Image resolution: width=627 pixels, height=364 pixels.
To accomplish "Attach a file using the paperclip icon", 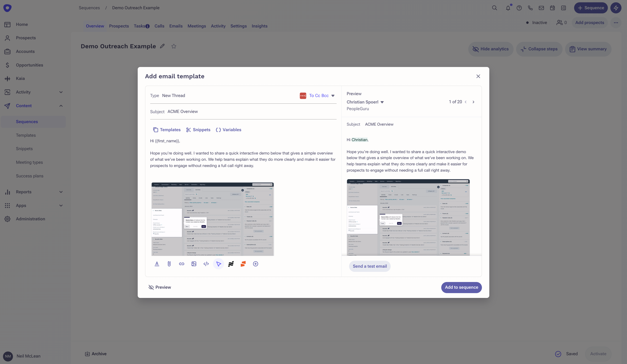I will (169, 264).
